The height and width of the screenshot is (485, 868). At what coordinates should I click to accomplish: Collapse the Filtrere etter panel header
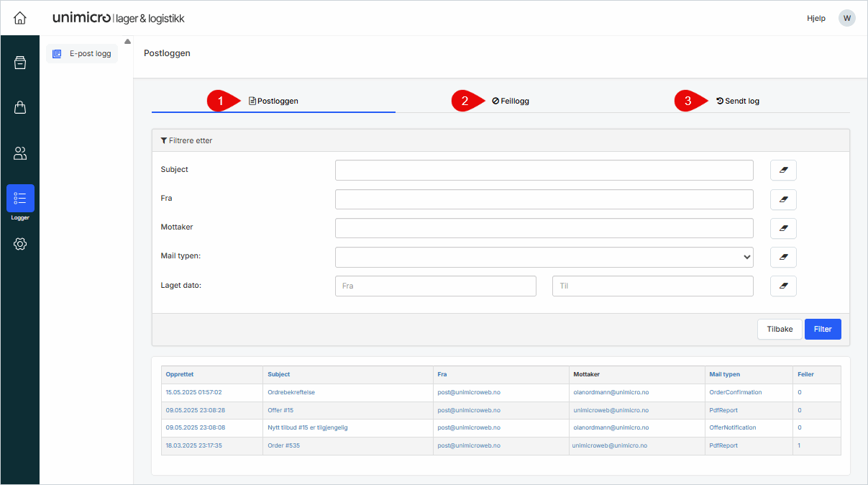pyautogui.click(x=187, y=140)
